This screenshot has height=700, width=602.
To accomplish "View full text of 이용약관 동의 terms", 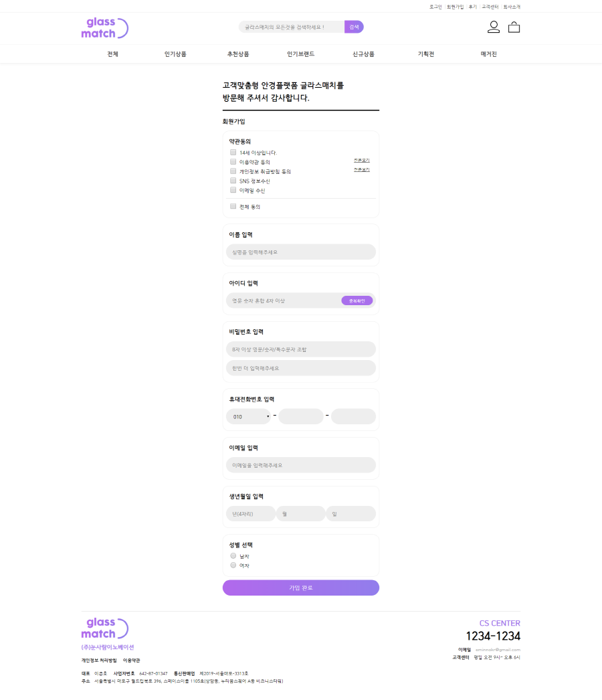I will pyautogui.click(x=361, y=161).
